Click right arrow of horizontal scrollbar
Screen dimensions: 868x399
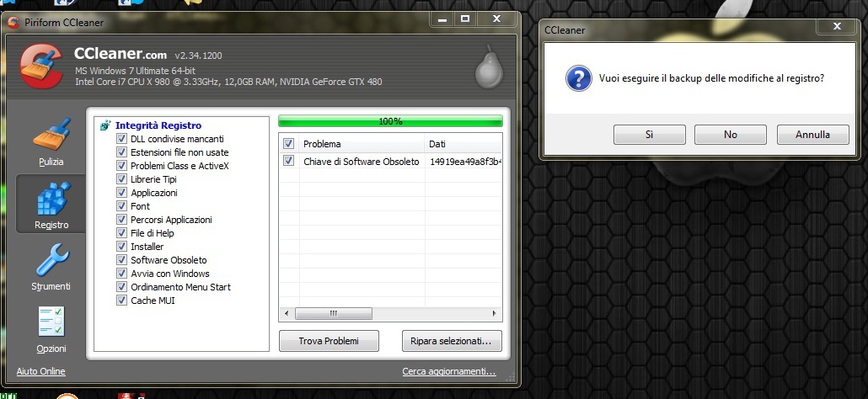(496, 313)
